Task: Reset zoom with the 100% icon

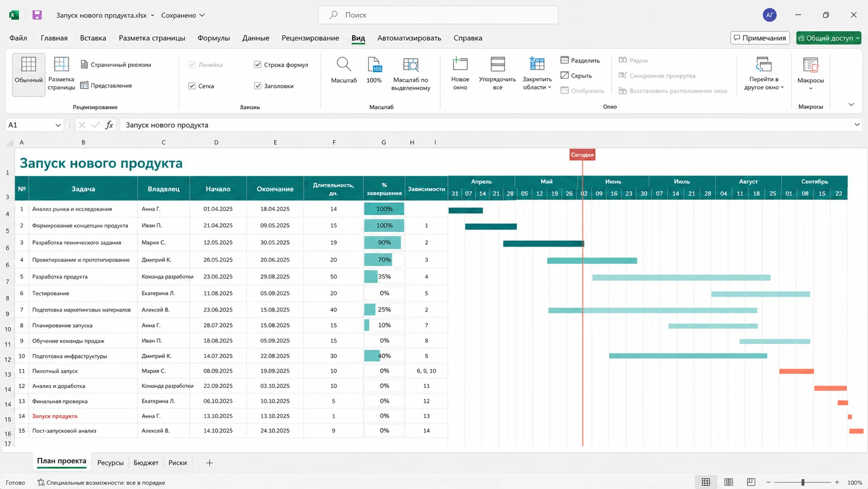Action: coord(374,64)
